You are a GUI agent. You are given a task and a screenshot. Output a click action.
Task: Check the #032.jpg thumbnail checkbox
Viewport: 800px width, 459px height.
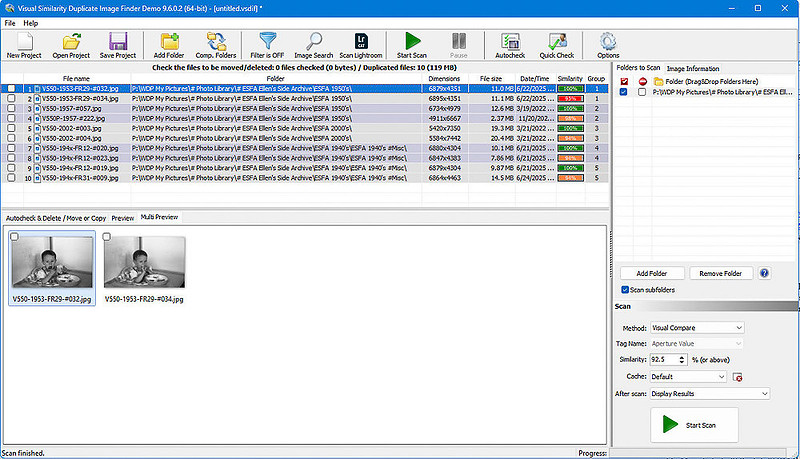(14, 237)
